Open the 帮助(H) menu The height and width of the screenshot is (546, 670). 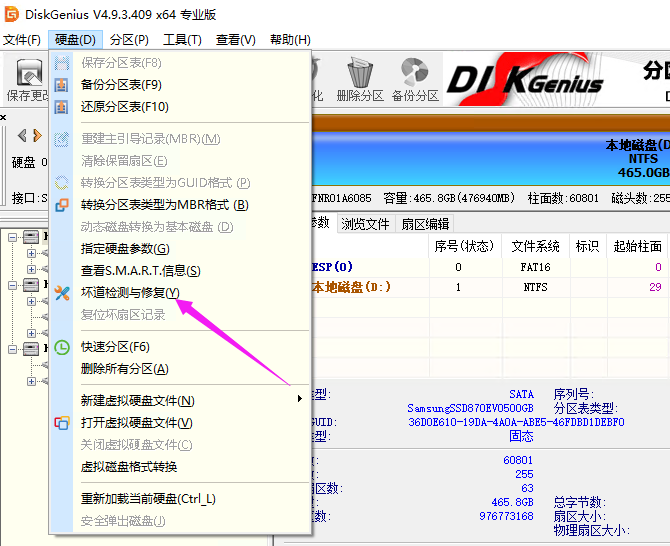click(x=290, y=40)
